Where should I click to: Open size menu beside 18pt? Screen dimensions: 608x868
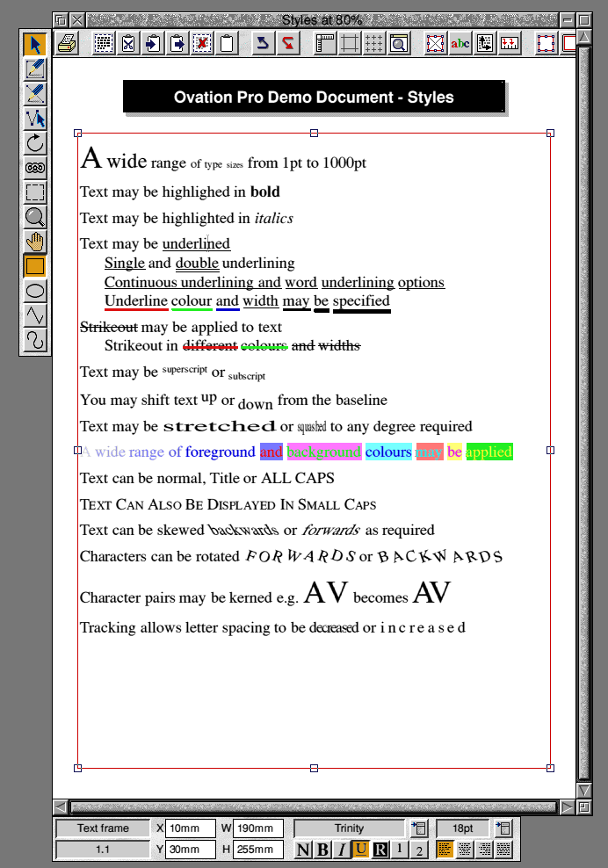(x=503, y=828)
